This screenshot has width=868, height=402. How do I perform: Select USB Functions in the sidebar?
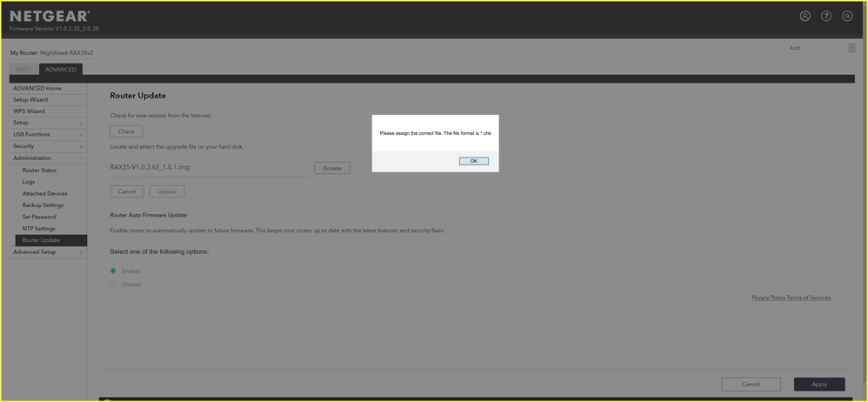tap(31, 134)
